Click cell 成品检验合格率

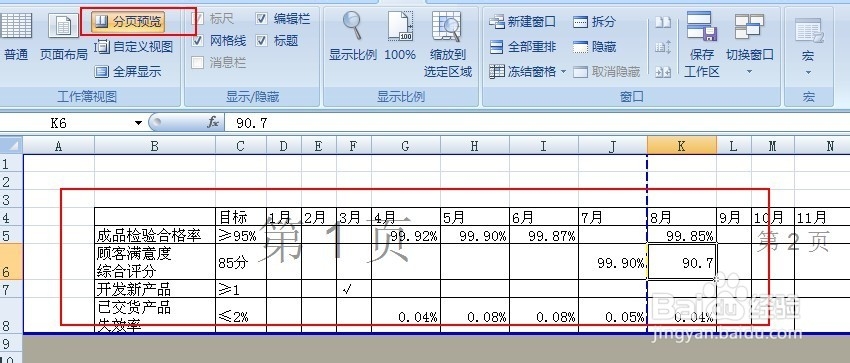pyautogui.click(x=155, y=235)
